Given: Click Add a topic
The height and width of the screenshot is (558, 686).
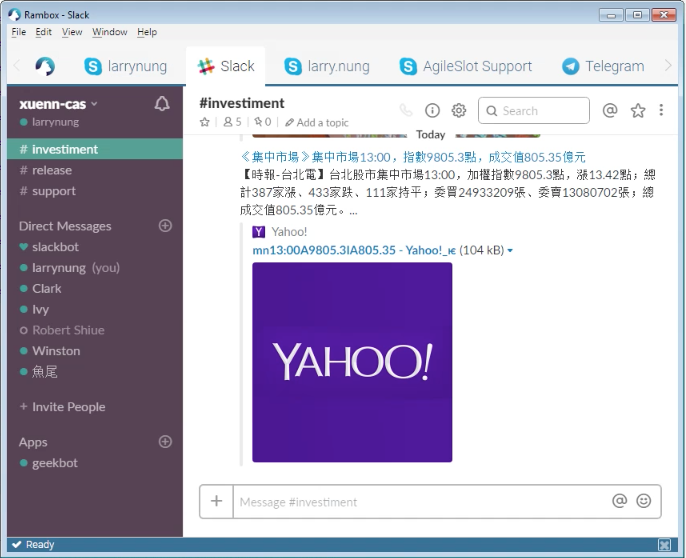Looking at the screenshot, I should [x=317, y=123].
